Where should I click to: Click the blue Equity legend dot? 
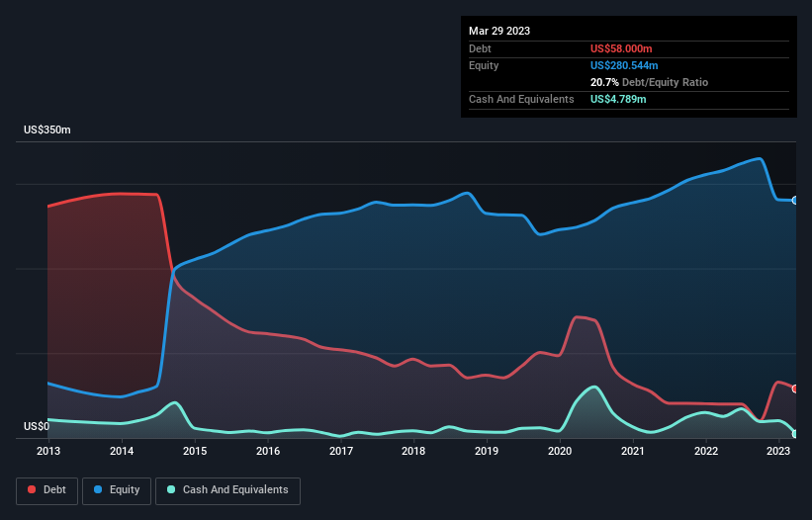click(x=98, y=489)
